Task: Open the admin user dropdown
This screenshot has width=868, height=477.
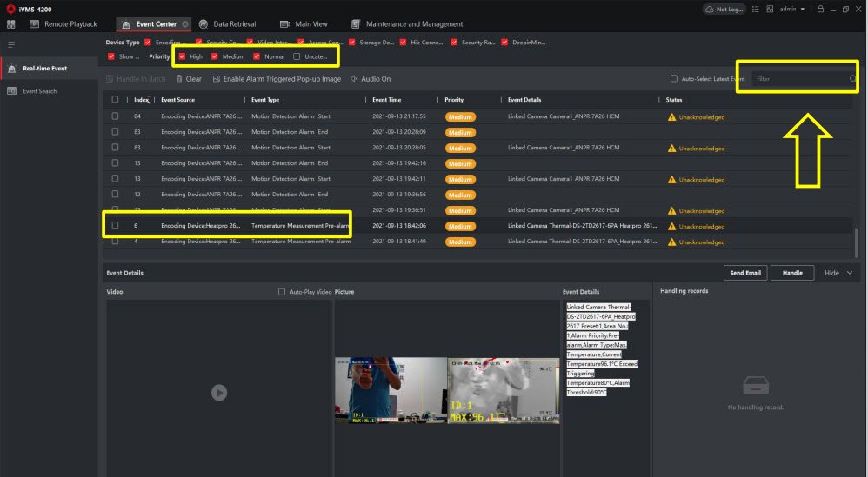Action: pyautogui.click(x=794, y=9)
